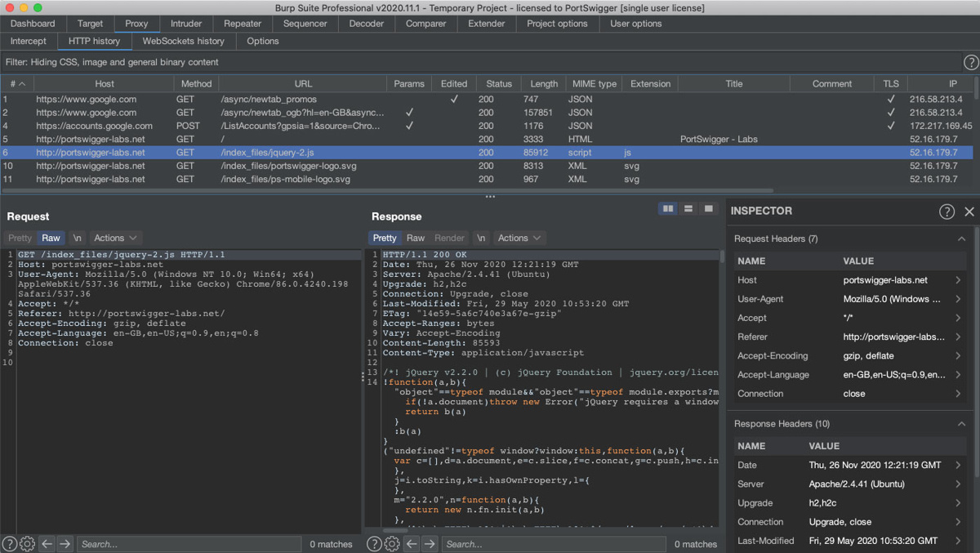Select the Pretty button in Request
This screenshot has height=553, width=980.
tap(20, 238)
